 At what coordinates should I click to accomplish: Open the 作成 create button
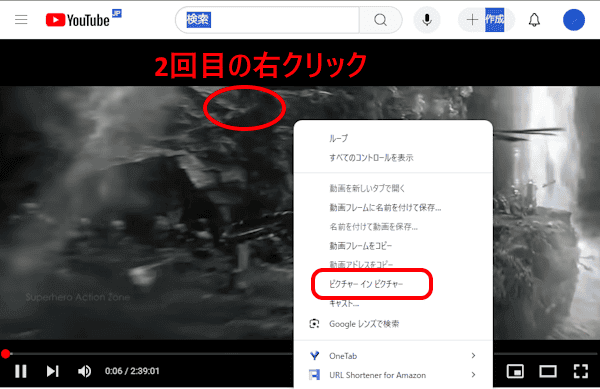tap(486, 20)
